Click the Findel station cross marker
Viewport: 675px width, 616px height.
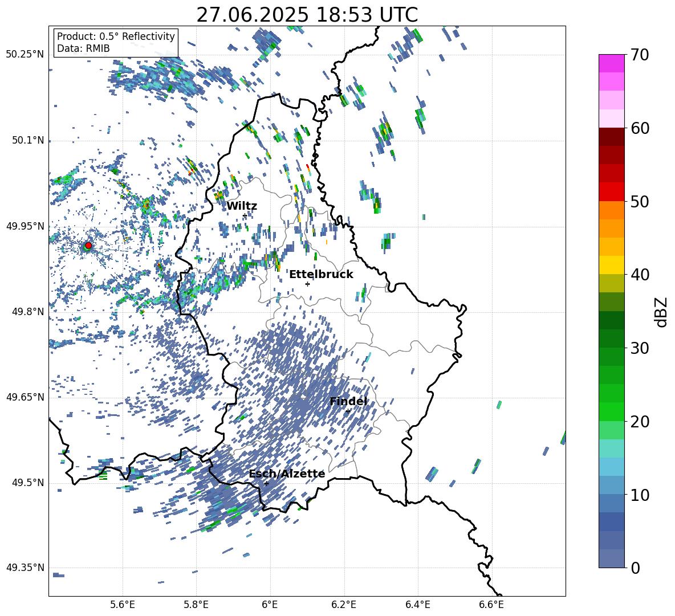(348, 411)
